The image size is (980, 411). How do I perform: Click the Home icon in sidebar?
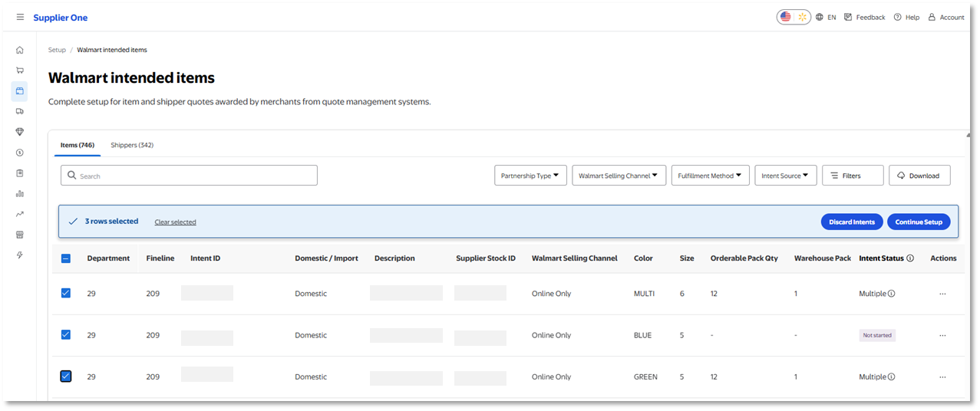pos(20,50)
